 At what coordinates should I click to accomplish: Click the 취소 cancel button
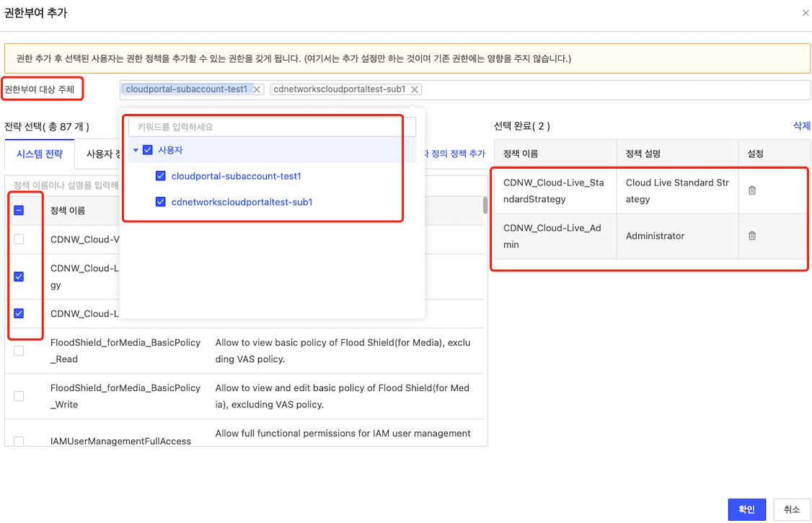click(x=791, y=509)
